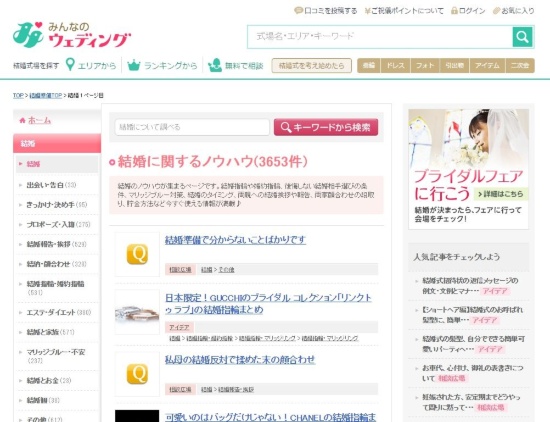Open the ドレス tab

pos(395,66)
